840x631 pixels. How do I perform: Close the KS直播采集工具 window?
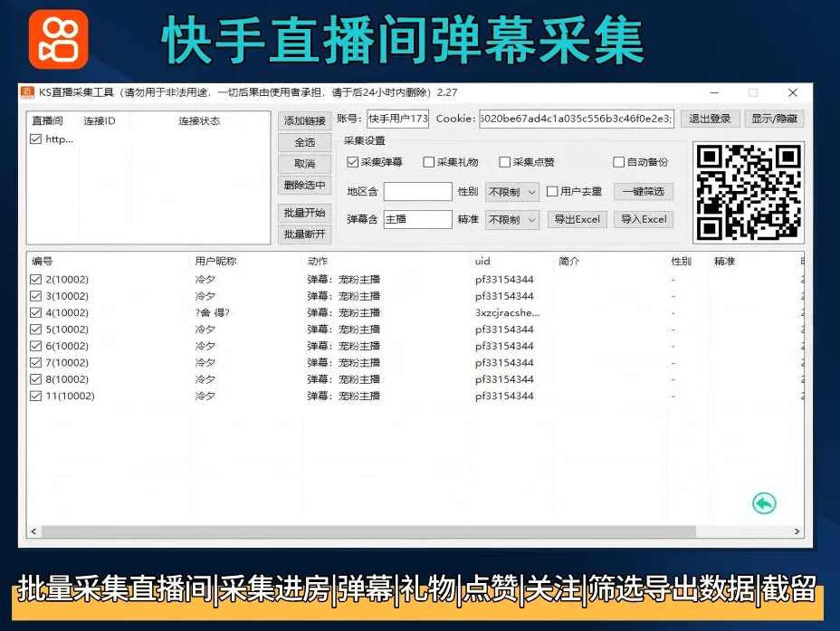pos(793,92)
